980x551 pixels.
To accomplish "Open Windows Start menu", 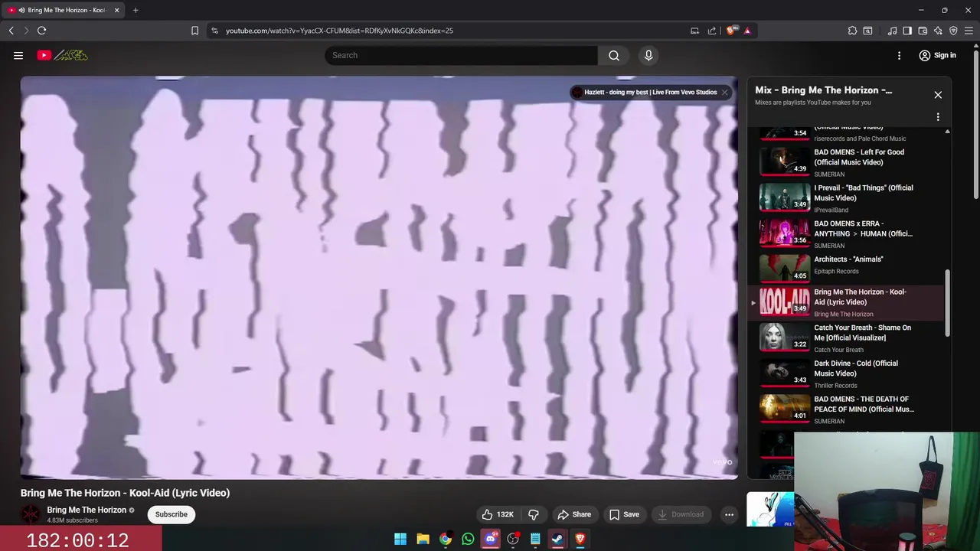I will click(x=400, y=539).
